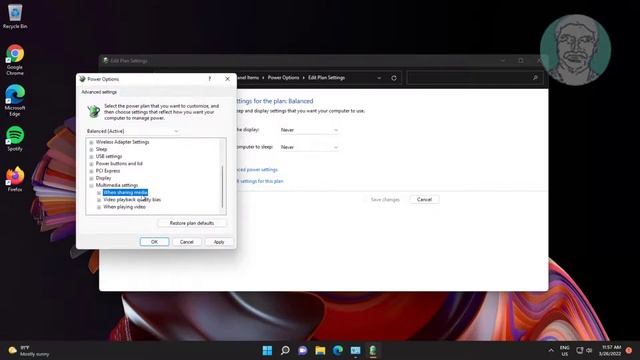Expand When playing video node

99,207
